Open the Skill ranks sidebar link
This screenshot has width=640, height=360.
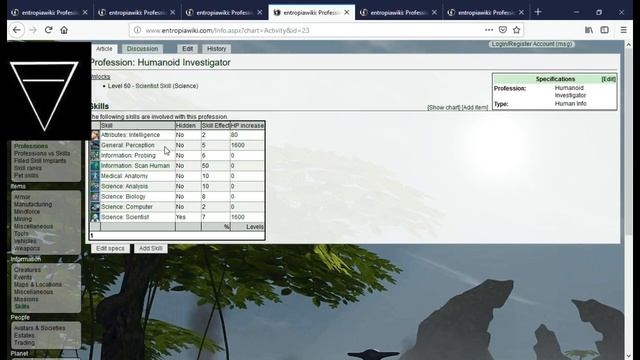coord(27,168)
